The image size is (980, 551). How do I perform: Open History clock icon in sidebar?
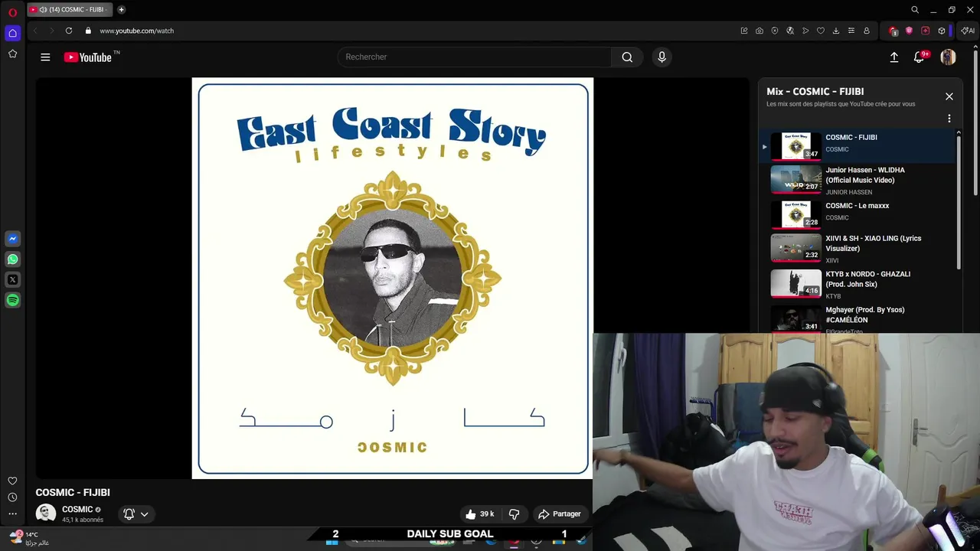point(12,497)
